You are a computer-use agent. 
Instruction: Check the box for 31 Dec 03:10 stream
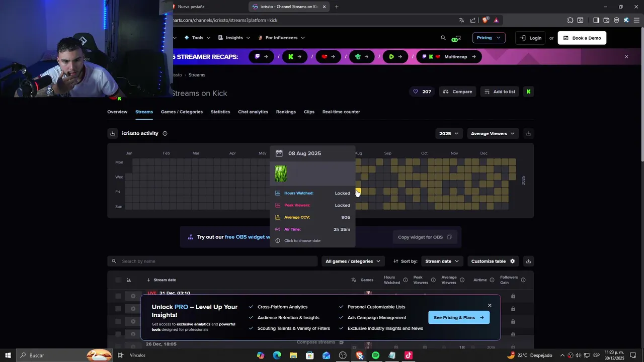[118, 296]
